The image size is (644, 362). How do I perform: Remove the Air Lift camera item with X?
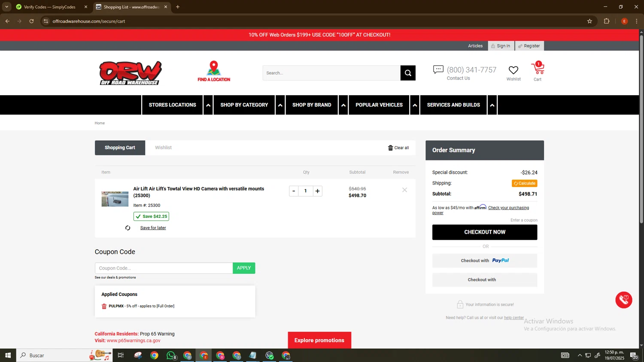[x=404, y=190]
